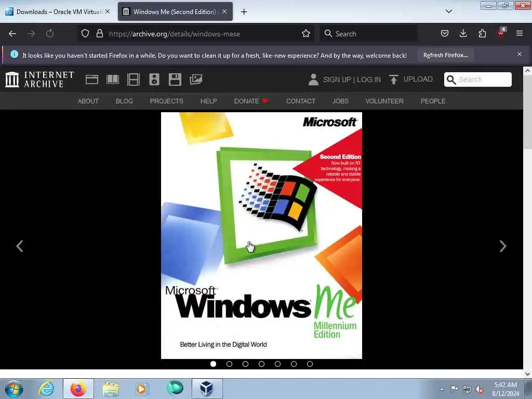The image size is (532, 399).
Task: Select the second carousel dot
Action: click(x=229, y=364)
